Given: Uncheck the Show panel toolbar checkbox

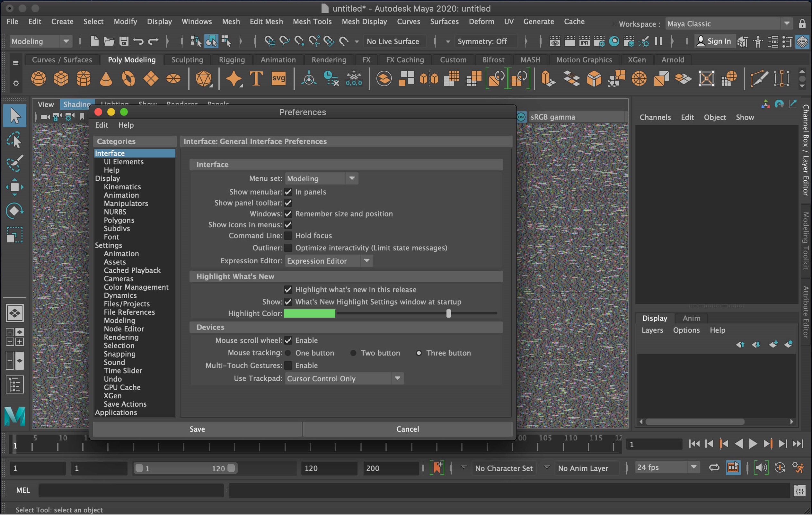Looking at the screenshot, I should pyautogui.click(x=288, y=203).
